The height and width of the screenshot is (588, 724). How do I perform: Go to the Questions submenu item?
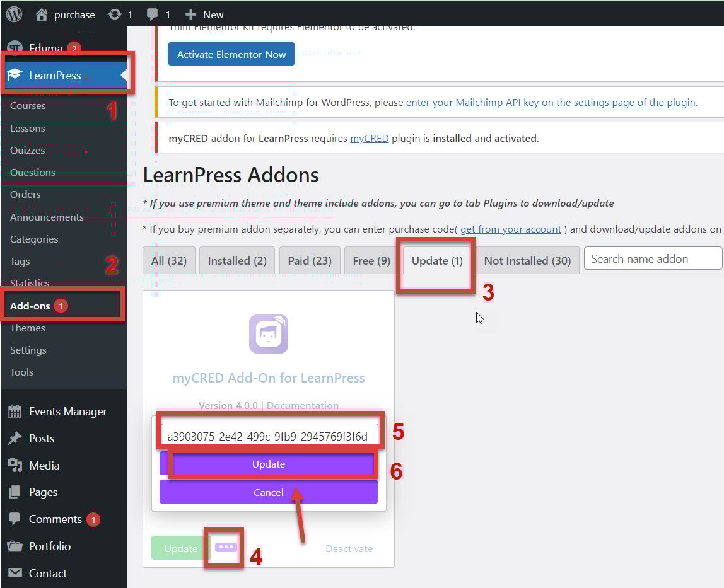tap(33, 172)
